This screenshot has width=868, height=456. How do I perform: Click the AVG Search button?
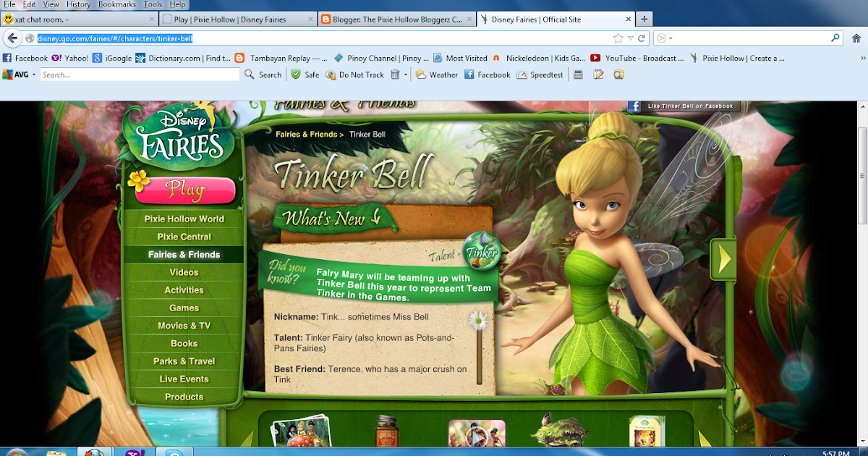pos(263,75)
